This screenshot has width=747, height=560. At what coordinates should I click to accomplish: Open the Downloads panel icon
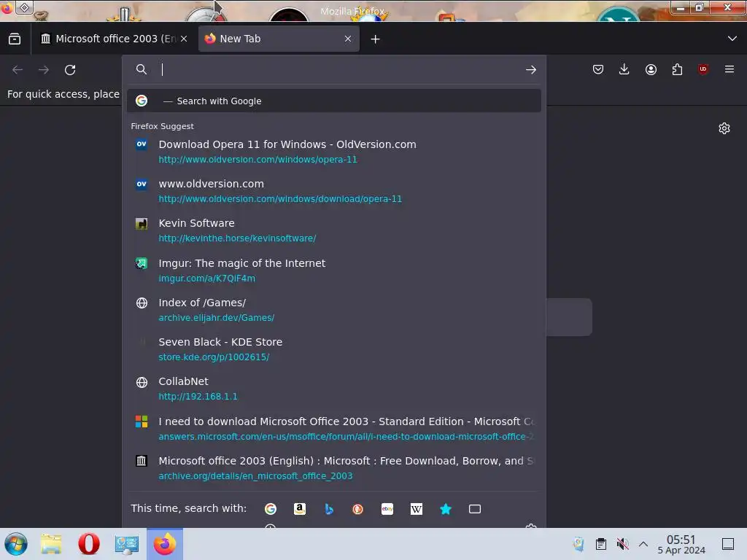click(x=624, y=70)
